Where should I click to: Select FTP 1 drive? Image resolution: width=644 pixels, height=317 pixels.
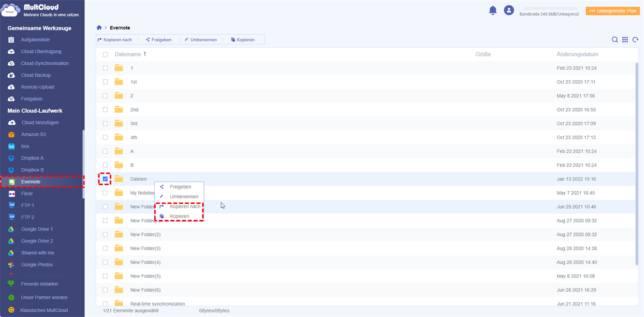coord(28,205)
